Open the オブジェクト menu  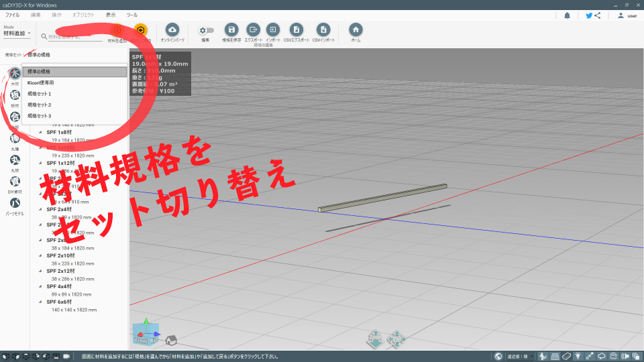pos(83,15)
